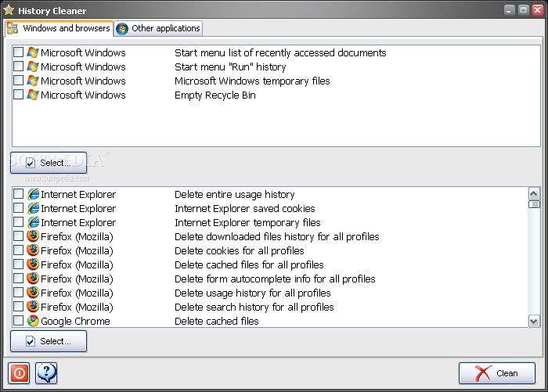Close the History Cleaner window

click(x=538, y=10)
